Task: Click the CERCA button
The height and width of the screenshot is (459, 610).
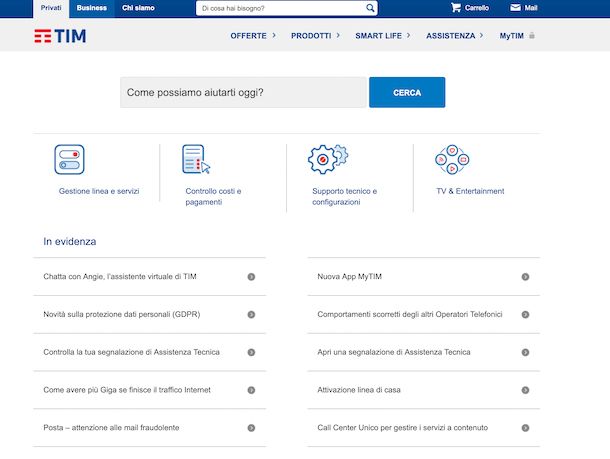Action: pyautogui.click(x=407, y=92)
